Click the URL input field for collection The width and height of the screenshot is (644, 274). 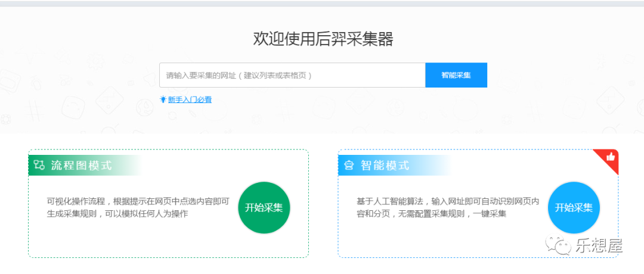pos(292,75)
